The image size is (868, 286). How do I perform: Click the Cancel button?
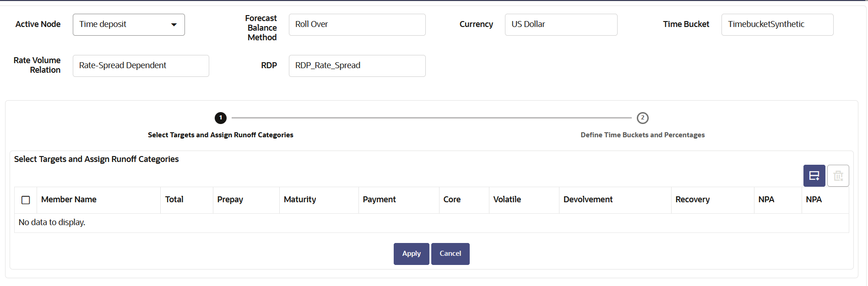[450, 254]
